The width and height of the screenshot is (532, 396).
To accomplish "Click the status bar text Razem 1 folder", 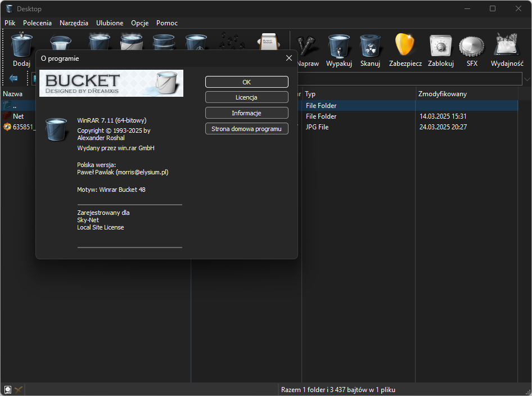I will pyautogui.click(x=339, y=390).
